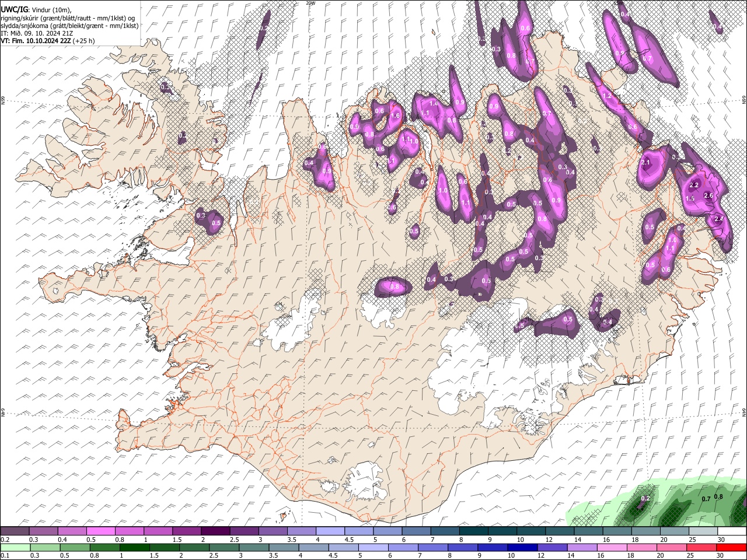This screenshot has width=747, height=560.
Task: Select the upper legend swatch starting at 30
Action: [x=732, y=531]
